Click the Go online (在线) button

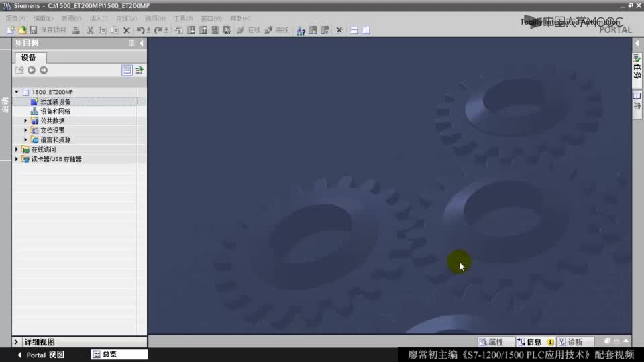pos(249,30)
